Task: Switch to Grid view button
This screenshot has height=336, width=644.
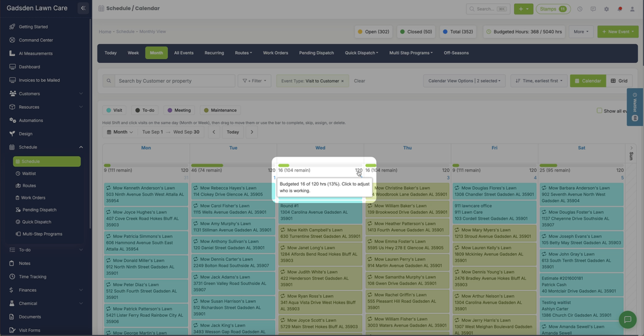Action: (619, 81)
